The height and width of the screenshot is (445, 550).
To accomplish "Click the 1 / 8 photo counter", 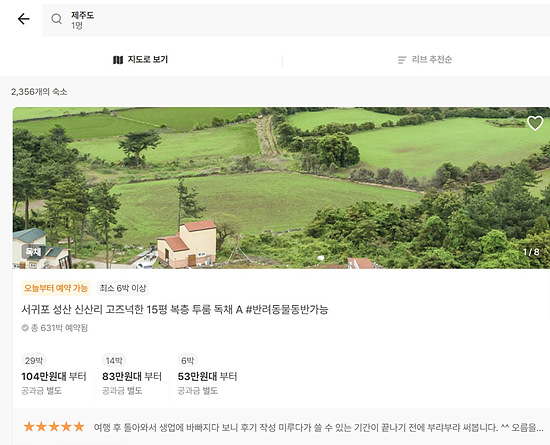I will tap(531, 252).
